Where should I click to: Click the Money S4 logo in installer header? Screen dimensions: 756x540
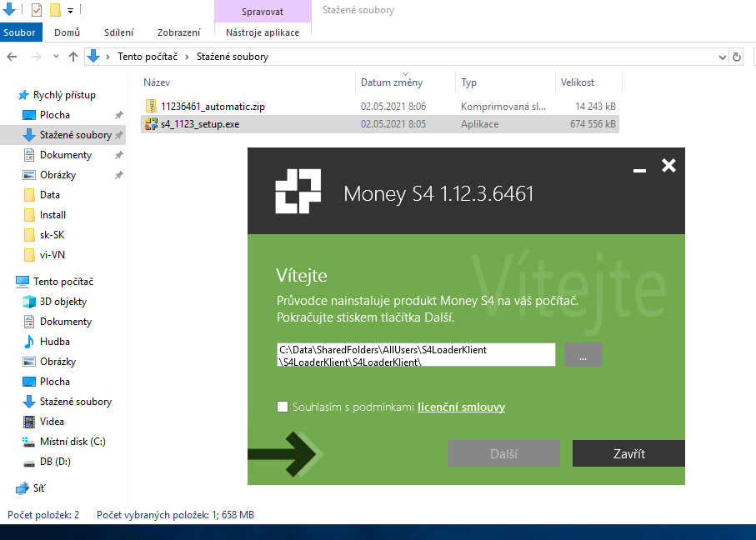(298, 192)
